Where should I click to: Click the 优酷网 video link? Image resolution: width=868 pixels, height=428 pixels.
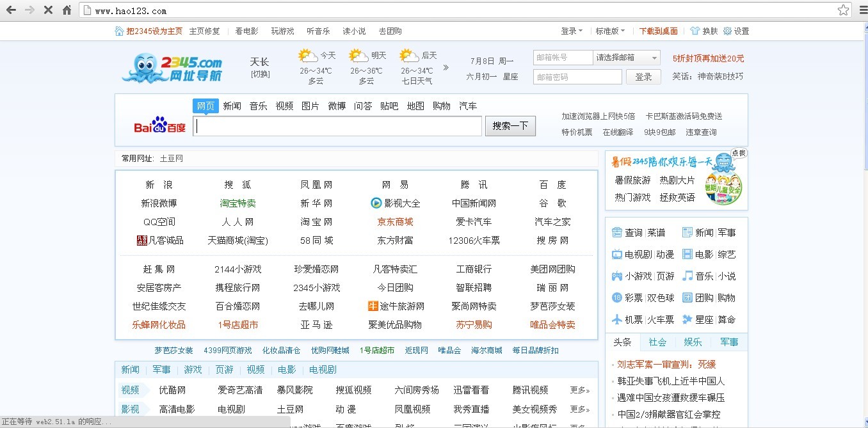(x=172, y=390)
